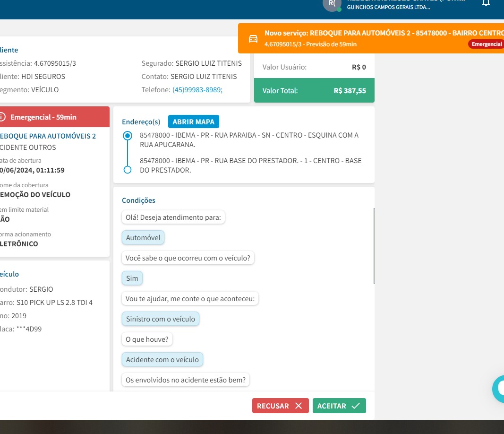This screenshot has width=504, height=434.
Task: Click the HDI SEGUROS client name
Action: point(43,77)
